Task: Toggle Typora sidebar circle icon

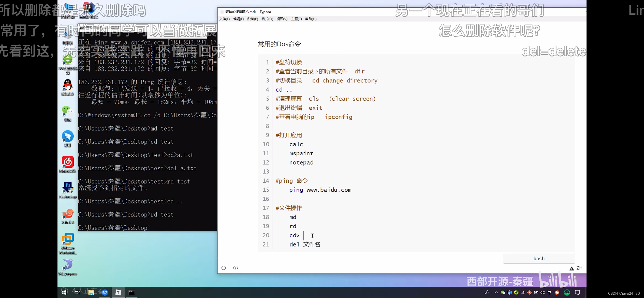Action: point(224,268)
